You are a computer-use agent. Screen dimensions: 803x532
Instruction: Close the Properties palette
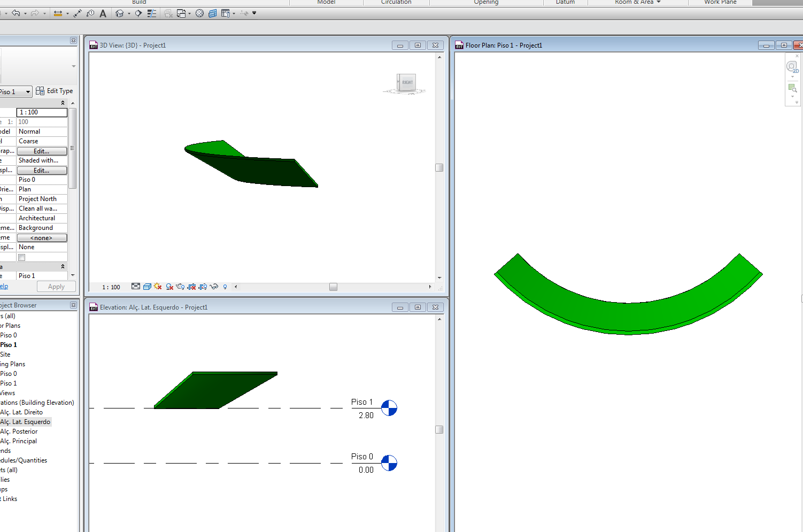pyautogui.click(x=73, y=41)
